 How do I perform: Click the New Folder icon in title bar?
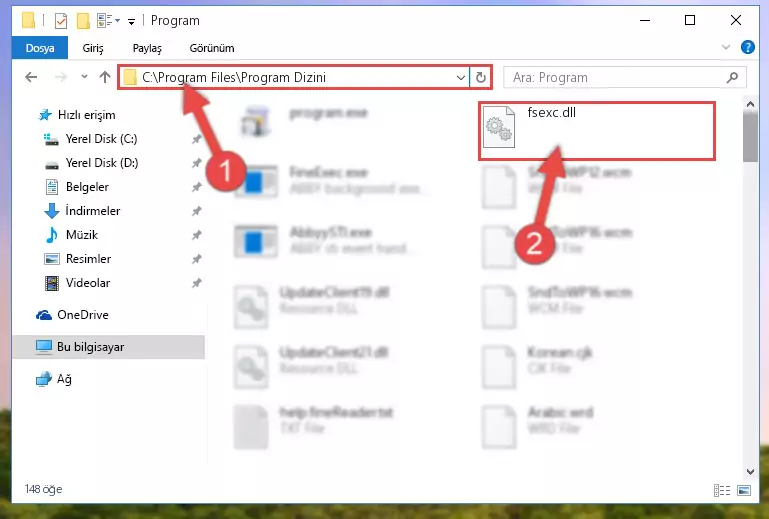(x=83, y=21)
